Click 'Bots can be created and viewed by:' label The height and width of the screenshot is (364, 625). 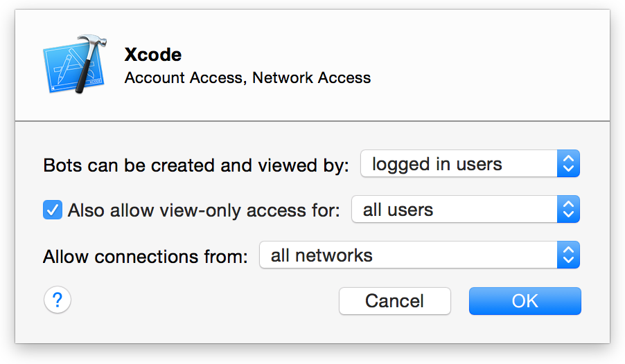[196, 166]
